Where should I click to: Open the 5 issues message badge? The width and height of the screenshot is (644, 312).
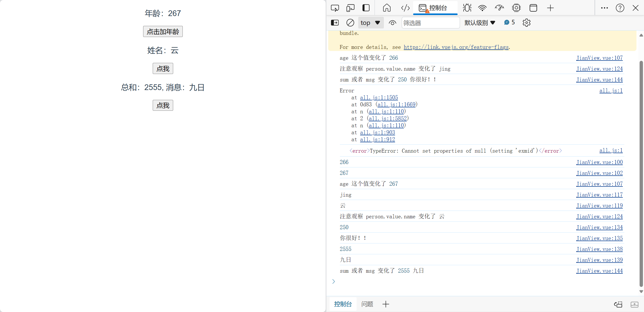[x=509, y=23]
